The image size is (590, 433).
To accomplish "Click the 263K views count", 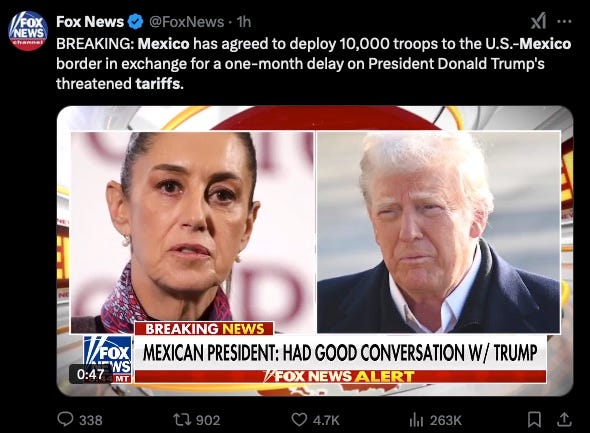I will [446, 420].
